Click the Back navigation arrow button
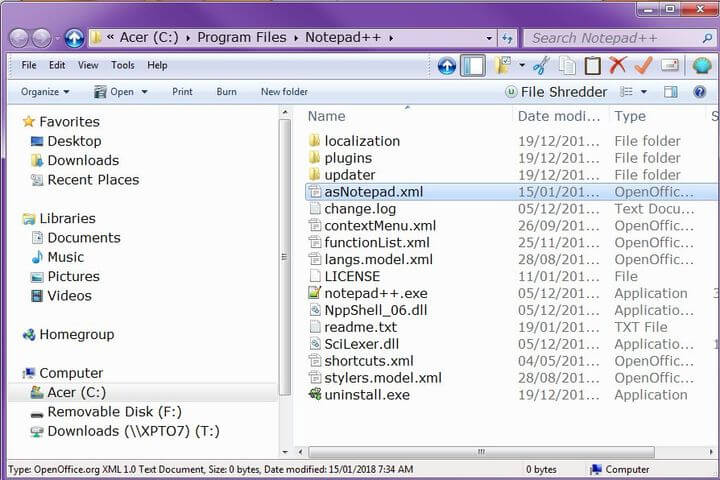The width and height of the screenshot is (720, 480). coord(19,38)
